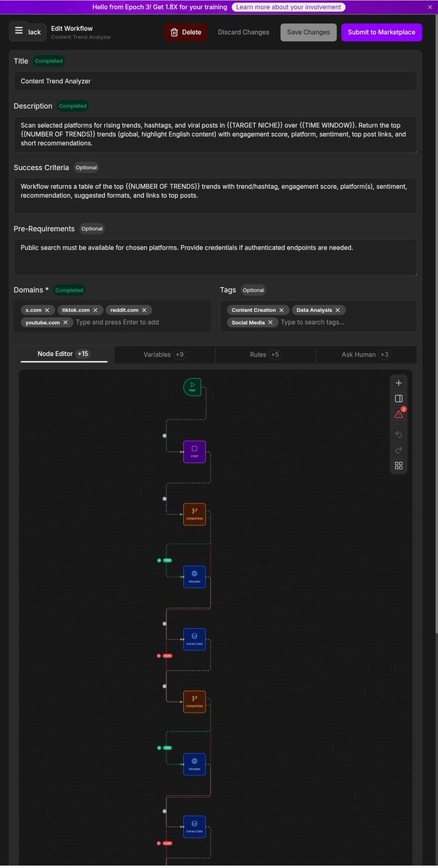Viewport: 438px width, 868px height.
Task: Remove the tiktok.com domain chip
Action: tap(96, 310)
